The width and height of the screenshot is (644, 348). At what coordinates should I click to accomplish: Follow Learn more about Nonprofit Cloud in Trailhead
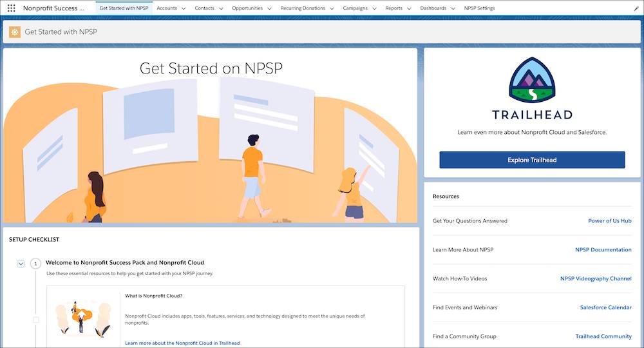tap(182, 343)
